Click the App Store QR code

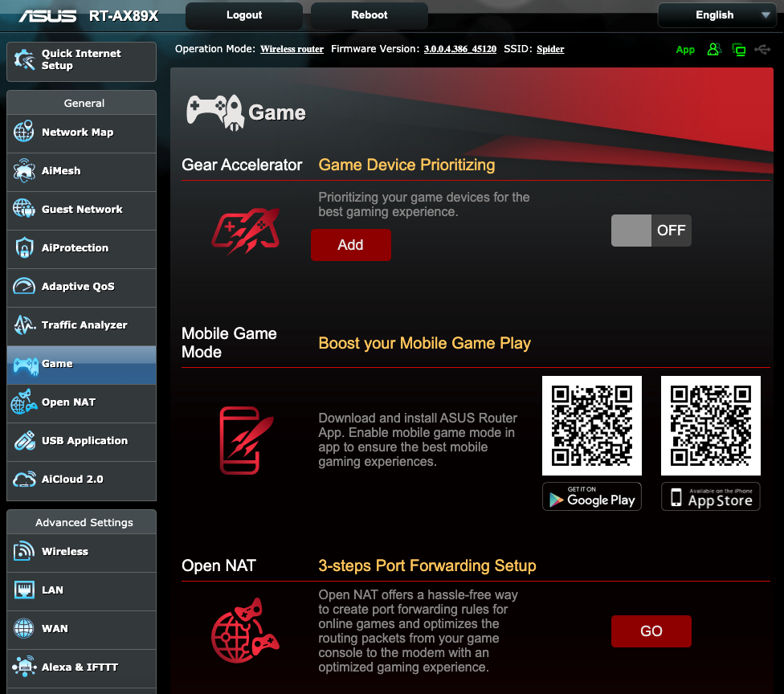coord(710,426)
